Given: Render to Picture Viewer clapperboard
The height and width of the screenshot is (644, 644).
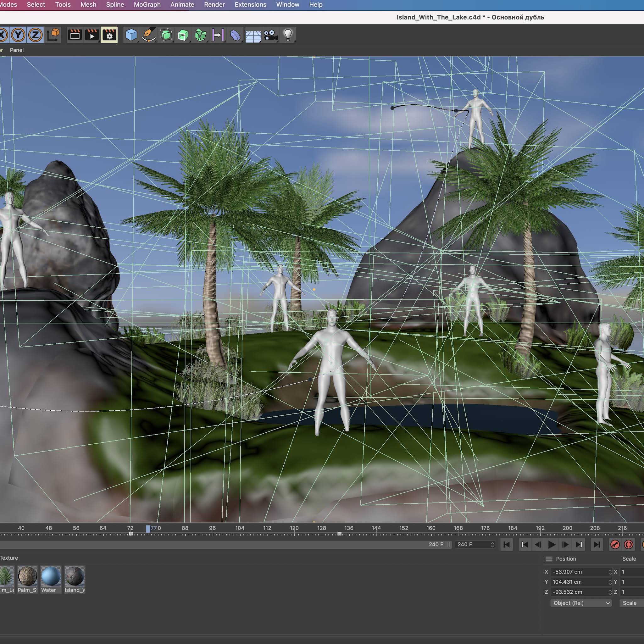Looking at the screenshot, I should coord(92,35).
